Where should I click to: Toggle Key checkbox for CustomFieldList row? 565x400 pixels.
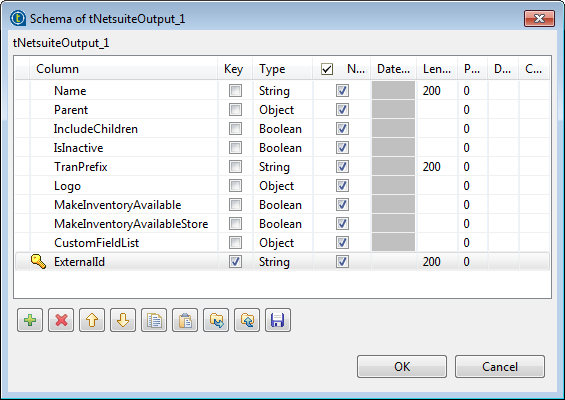(235, 243)
